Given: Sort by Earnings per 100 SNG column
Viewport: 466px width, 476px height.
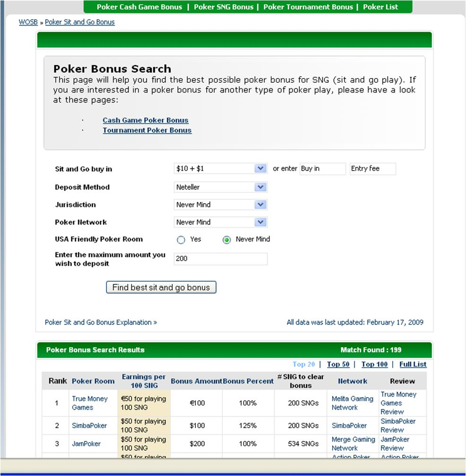Looking at the screenshot, I should point(144,381).
